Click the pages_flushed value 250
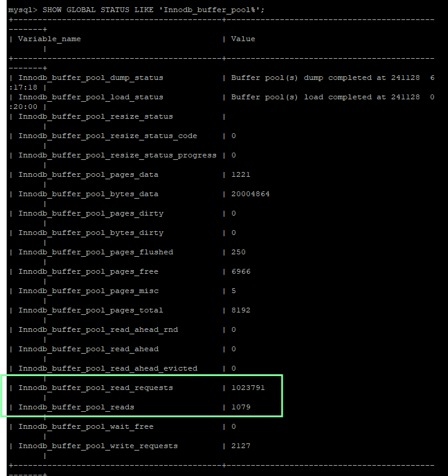448x476 pixels. 238,252
